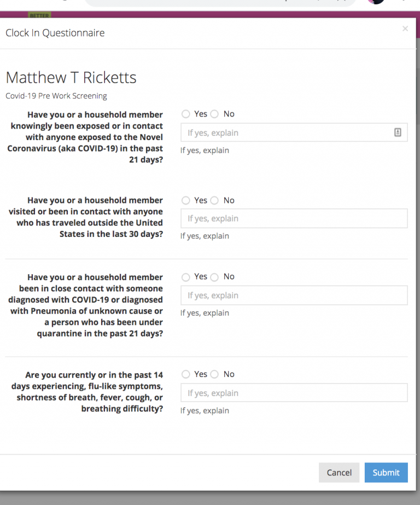The height and width of the screenshot is (505, 420).
Task: Click the browser address bar
Action: 219,2
